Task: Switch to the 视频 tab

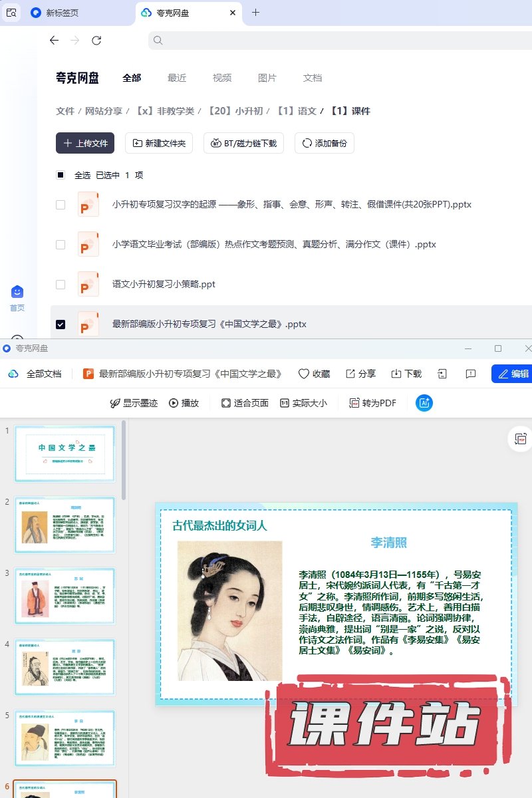Action: 222,78
